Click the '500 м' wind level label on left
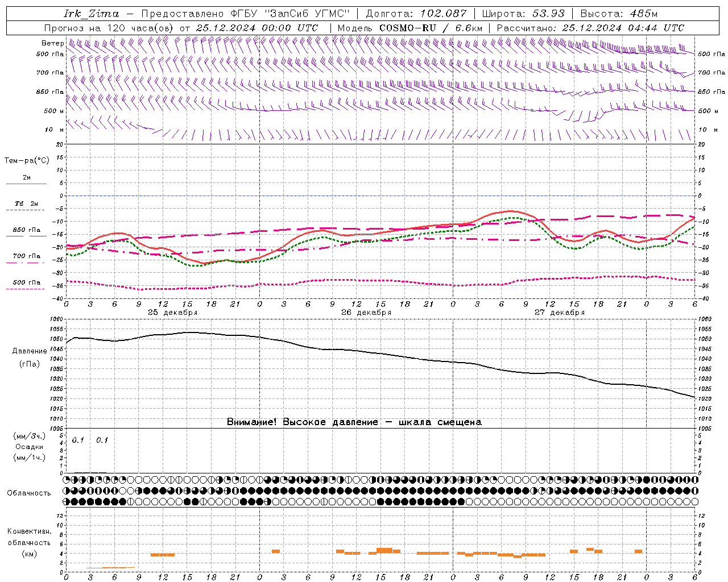The height and width of the screenshot is (582, 728). 54,111
